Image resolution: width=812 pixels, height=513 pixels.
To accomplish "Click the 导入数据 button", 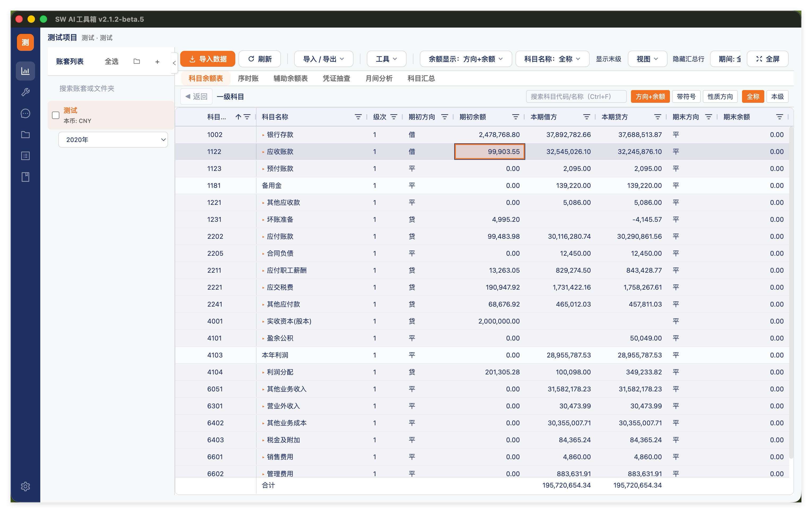I will click(x=208, y=59).
